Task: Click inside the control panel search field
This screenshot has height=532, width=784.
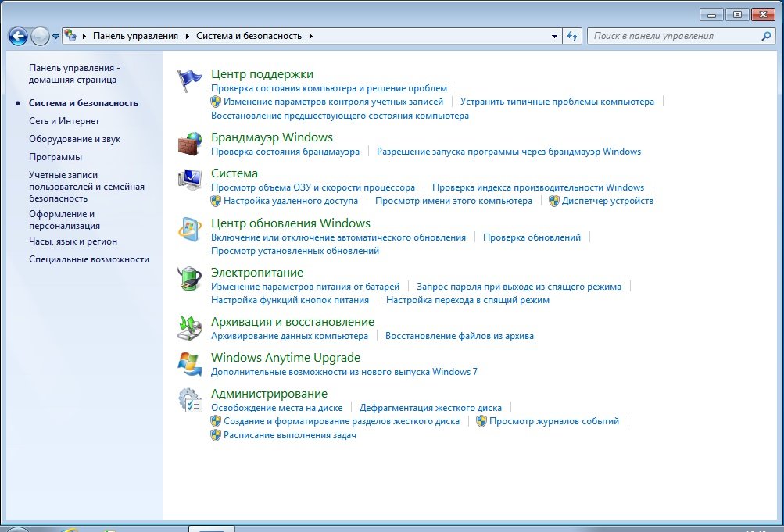Action: [672, 36]
